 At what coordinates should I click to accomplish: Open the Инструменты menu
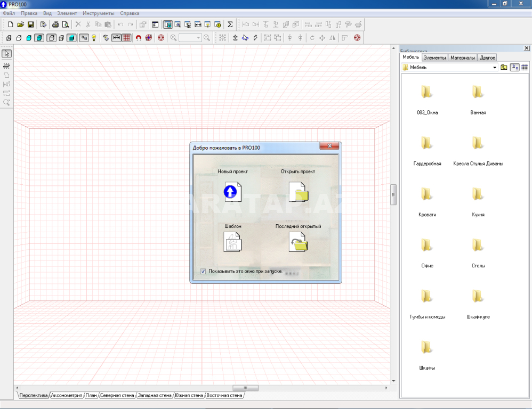[x=99, y=13]
